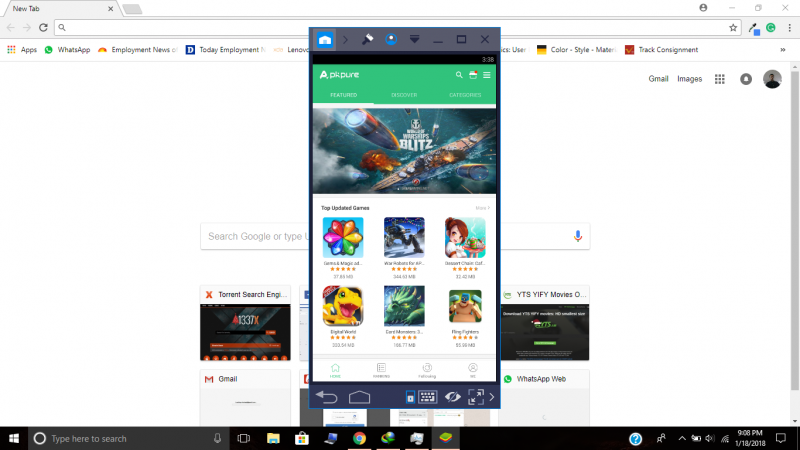Open File Explorer from the taskbar
This screenshot has width=800, height=450.
273,438
